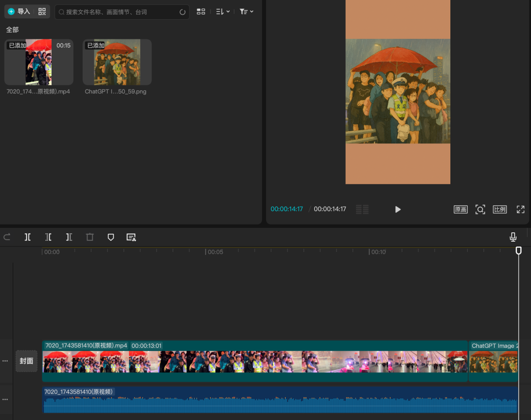Image resolution: width=531 pixels, height=420 pixels.
Task: Click the 00:05 mark on timeline ruler
Action: 215,252
